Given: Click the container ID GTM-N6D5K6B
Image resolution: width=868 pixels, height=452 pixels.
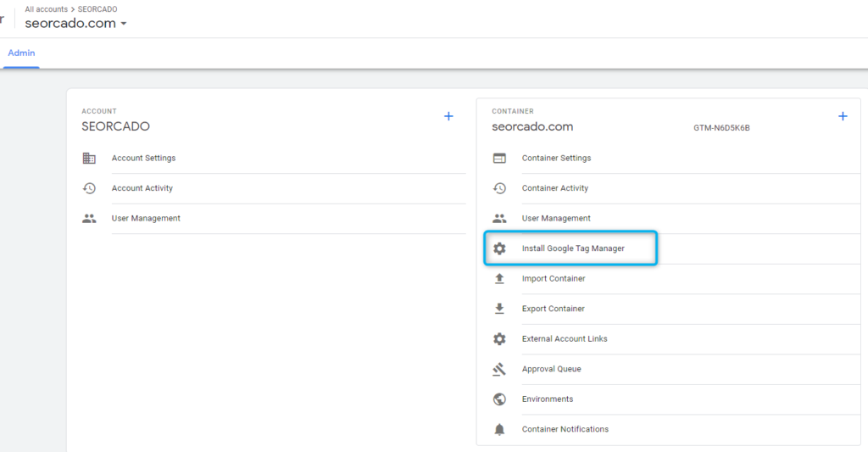Looking at the screenshot, I should (x=721, y=128).
